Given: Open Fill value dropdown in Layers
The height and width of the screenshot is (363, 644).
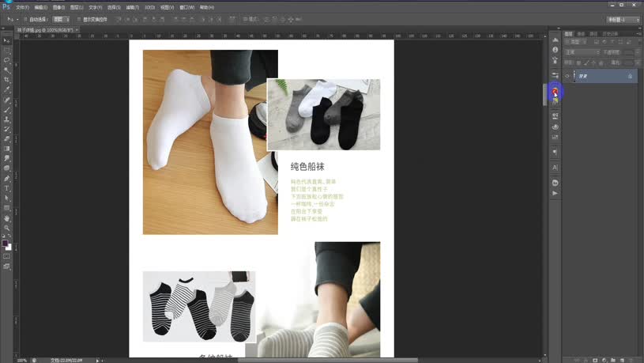Looking at the screenshot, I should (638, 63).
